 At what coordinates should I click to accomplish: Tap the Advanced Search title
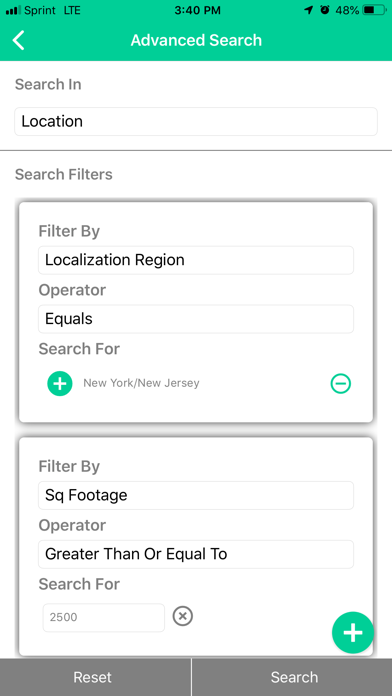click(x=196, y=40)
